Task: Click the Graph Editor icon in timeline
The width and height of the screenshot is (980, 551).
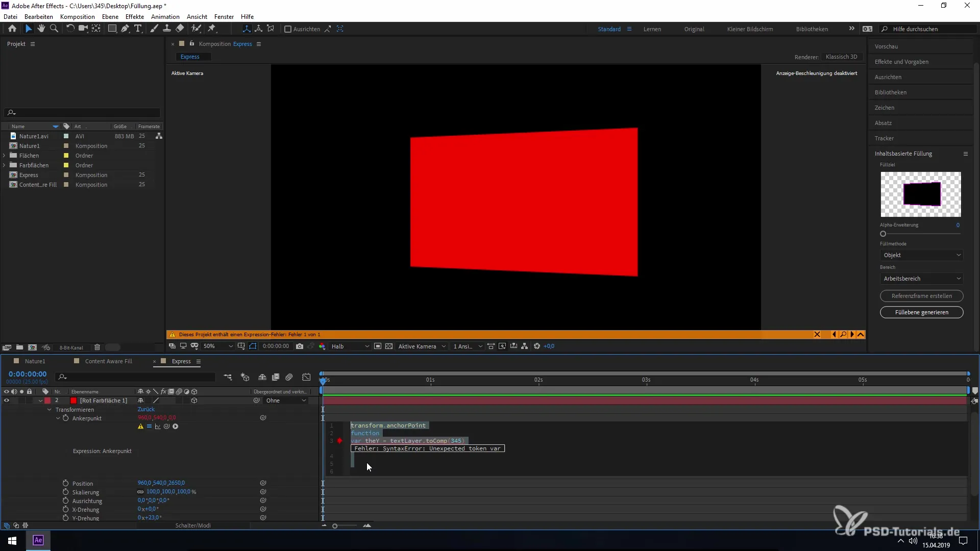Action: pos(306,377)
